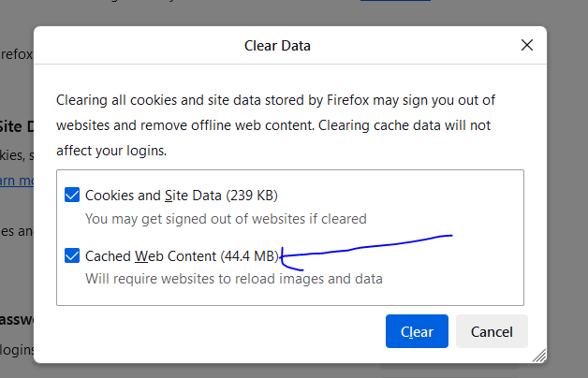This screenshot has height=378, width=588.
Task: Click the paragraph explaining clearing cookies and cache
Action: pos(275,125)
